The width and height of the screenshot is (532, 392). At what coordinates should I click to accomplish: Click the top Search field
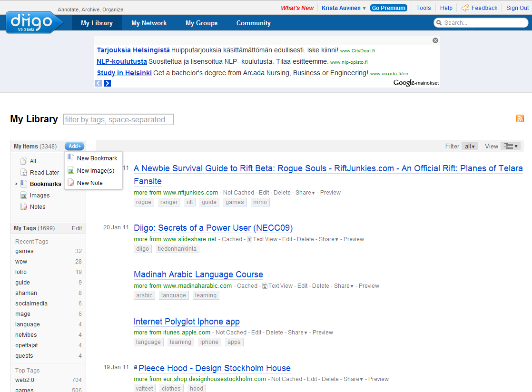[x=481, y=23]
